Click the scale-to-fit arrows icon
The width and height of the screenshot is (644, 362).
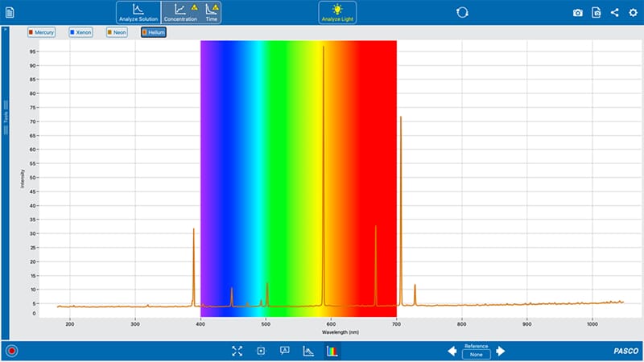pyautogui.click(x=237, y=351)
